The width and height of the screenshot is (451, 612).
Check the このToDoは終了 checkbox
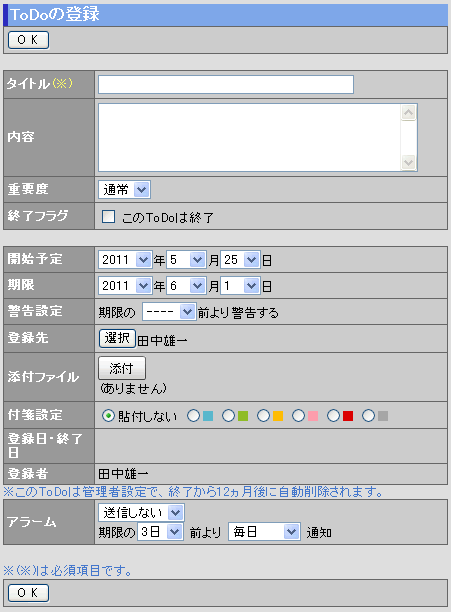tap(108, 216)
